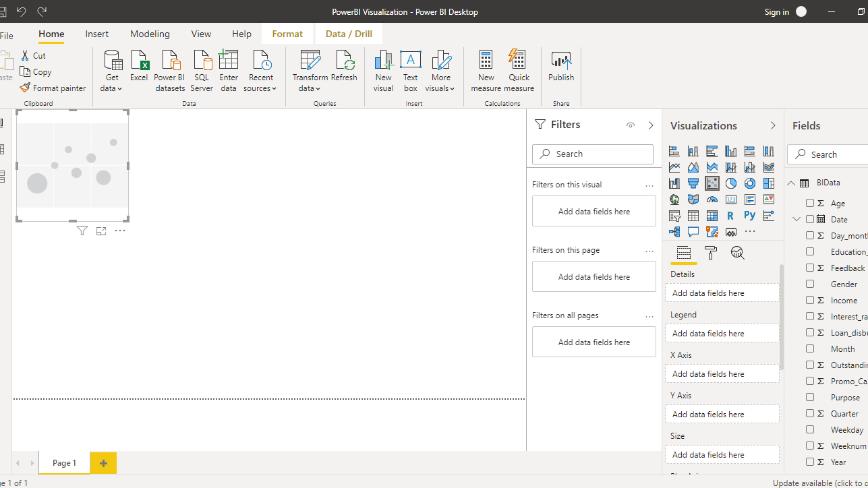
Task: Check the Date field checkbox
Action: [810, 219]
